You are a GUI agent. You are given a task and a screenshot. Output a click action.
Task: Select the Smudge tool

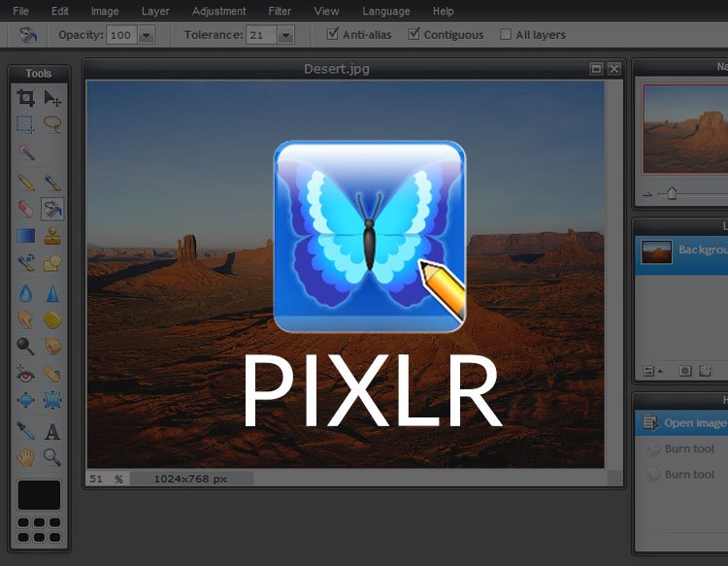[x=25, y=319]
